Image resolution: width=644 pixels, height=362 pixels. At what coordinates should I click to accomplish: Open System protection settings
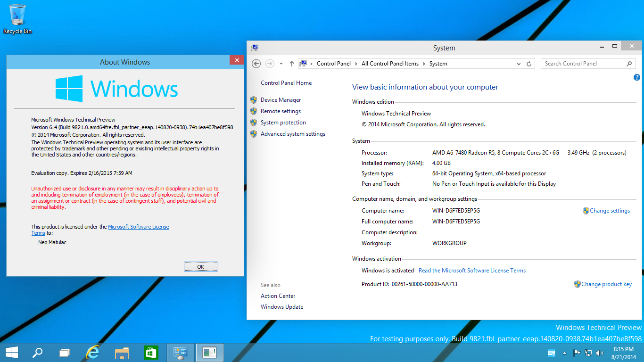(x=284, y=123)
